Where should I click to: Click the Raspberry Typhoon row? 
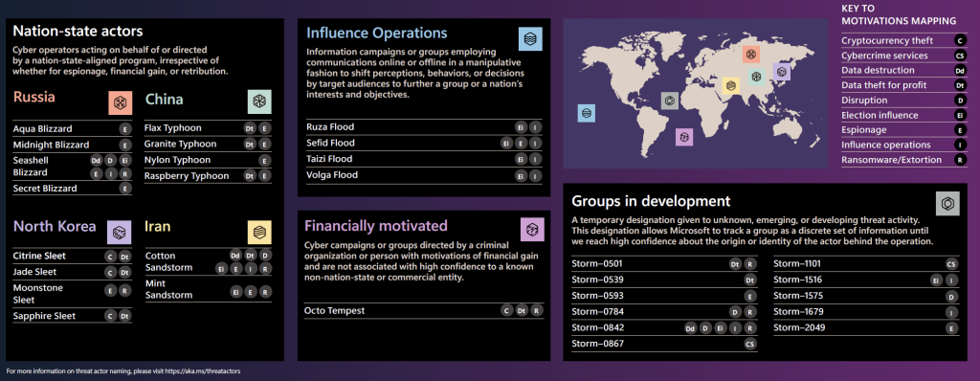click(208, 176)
